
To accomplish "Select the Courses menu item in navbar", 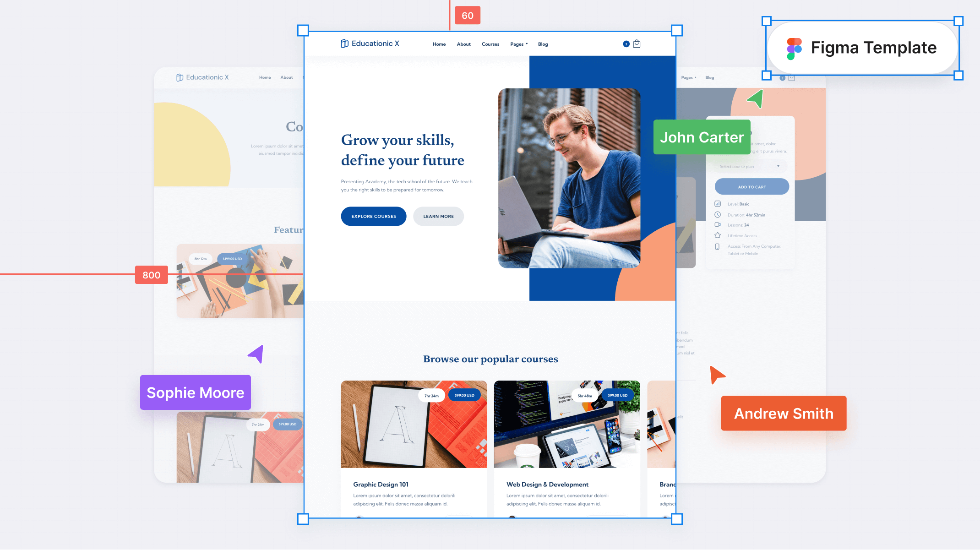I will coord(490,44).
